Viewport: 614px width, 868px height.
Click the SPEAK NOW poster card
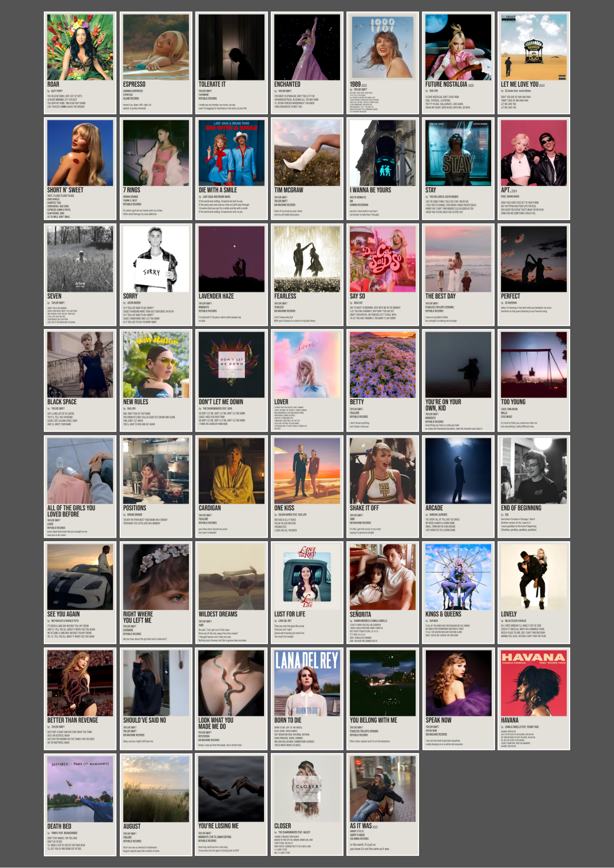pos(458,699)
